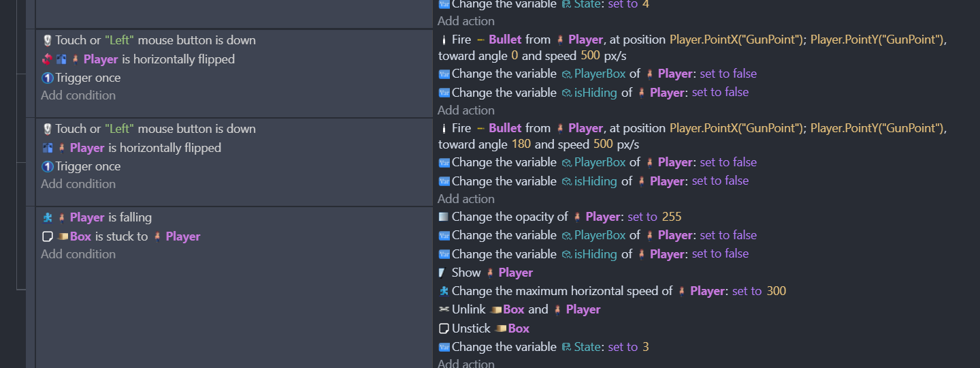Click the link icon beside "Unlink Box and Player"
Screen dimensions: 980x368
444,309
